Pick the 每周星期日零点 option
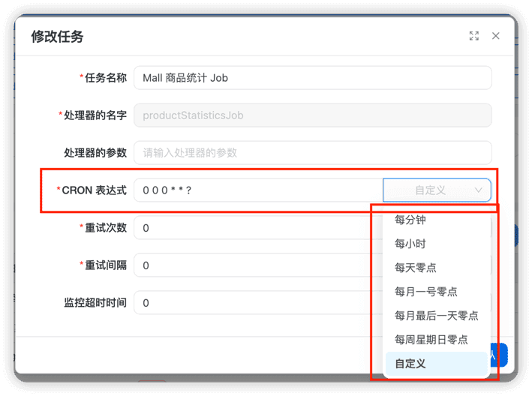Screen dimensions: 532x396 [x=437, y=340]
